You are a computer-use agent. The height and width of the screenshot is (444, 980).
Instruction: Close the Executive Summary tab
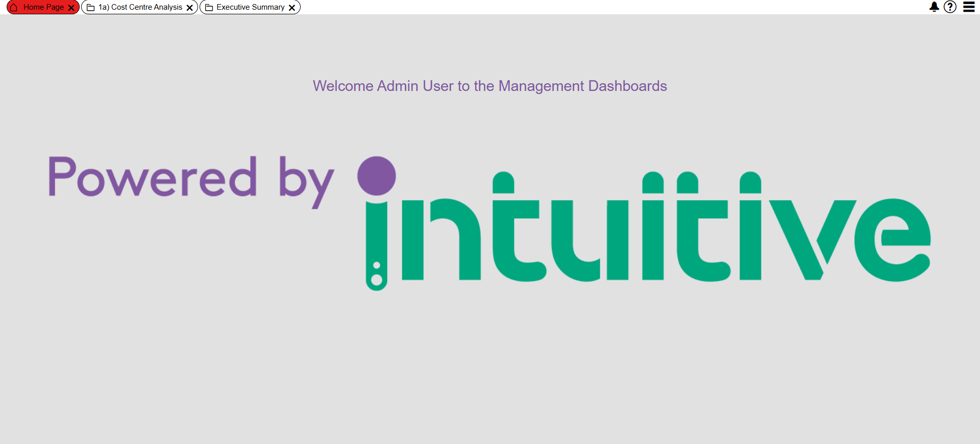click(x=292, y=8)
